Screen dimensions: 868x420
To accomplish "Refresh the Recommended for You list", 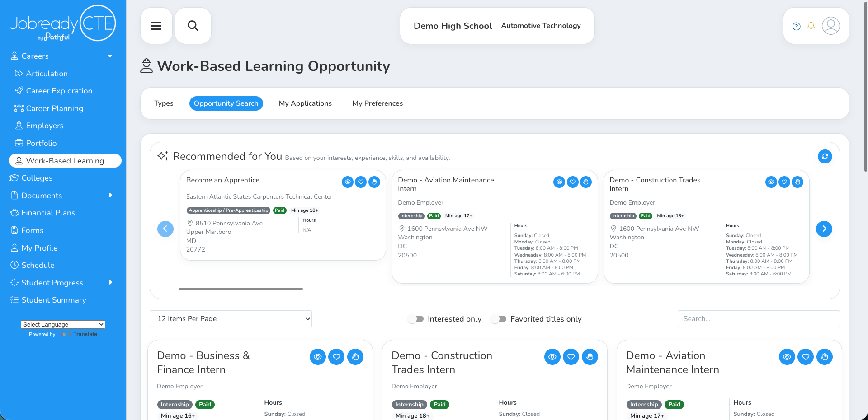I will 825,157.
